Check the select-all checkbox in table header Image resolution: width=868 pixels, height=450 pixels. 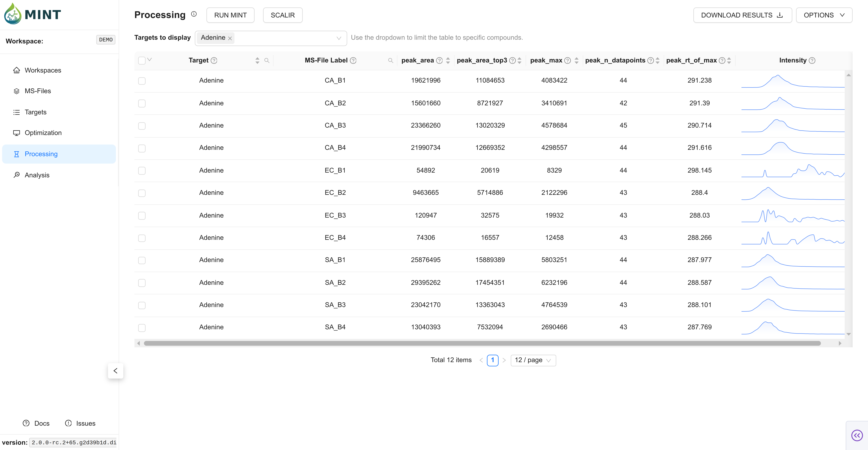(x=142, y=61)
